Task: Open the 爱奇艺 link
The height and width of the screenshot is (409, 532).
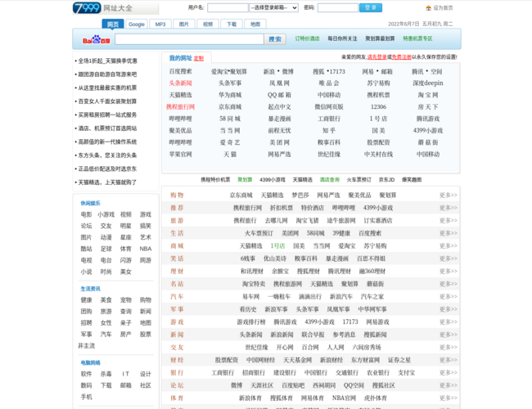Action: pos(230,142)
